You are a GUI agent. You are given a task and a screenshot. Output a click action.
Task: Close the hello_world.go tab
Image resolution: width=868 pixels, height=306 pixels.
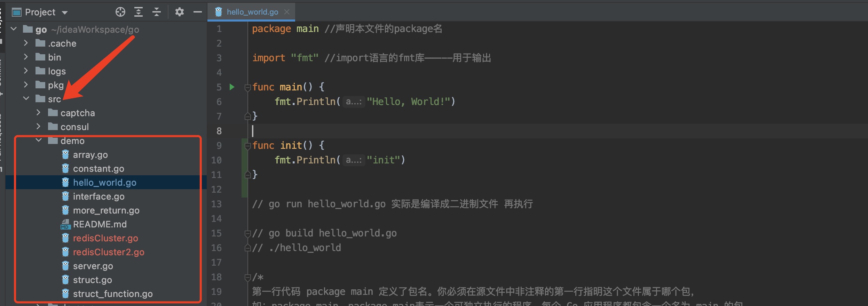pyautogui.click(x=287, y=12)
